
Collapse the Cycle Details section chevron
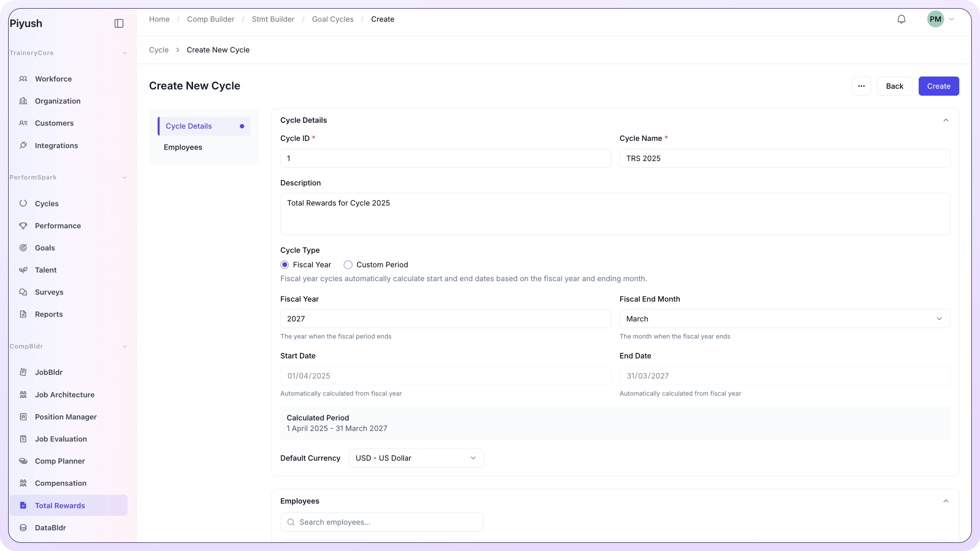click(x=946, y=120)
